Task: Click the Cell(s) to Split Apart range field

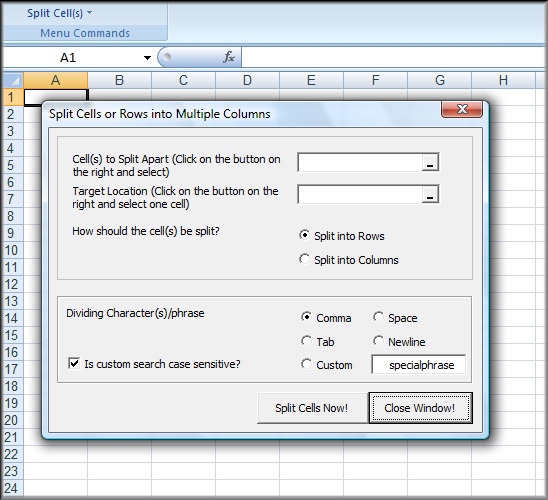Action: (360, 162)
